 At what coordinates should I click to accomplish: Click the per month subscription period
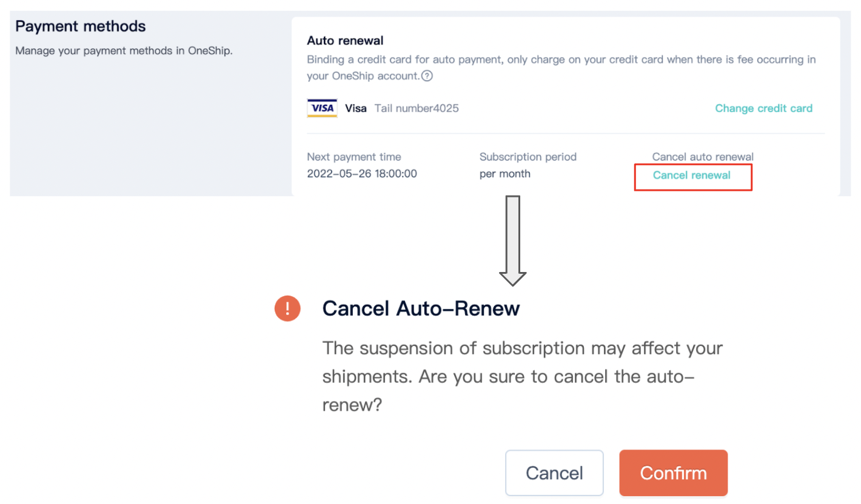[505, 174]
